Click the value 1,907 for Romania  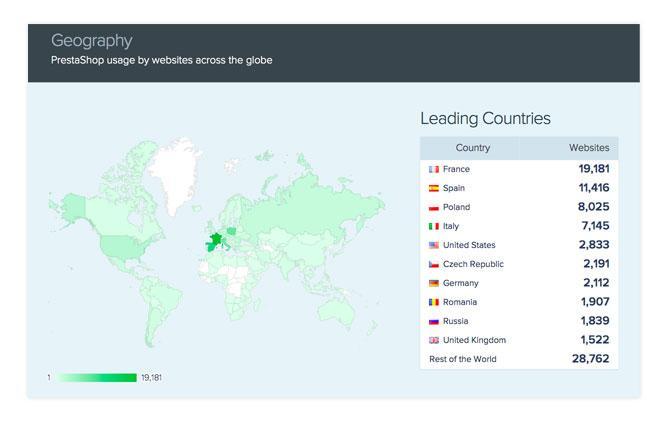(595, 302)
